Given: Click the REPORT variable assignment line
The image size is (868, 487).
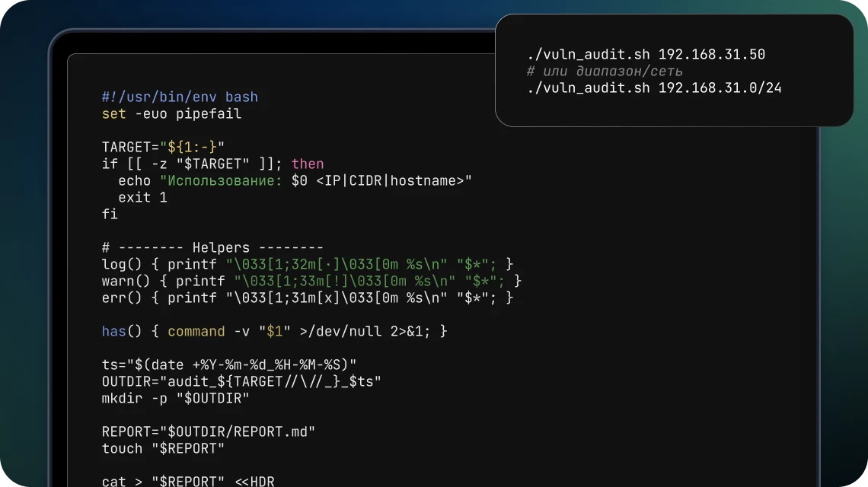Looking at the screenshot, I should (x=209, y=431).
